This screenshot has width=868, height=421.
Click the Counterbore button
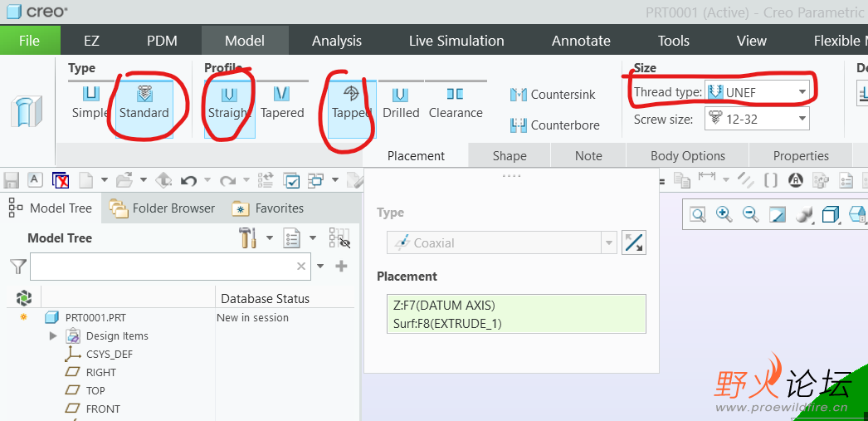(554, 125)
